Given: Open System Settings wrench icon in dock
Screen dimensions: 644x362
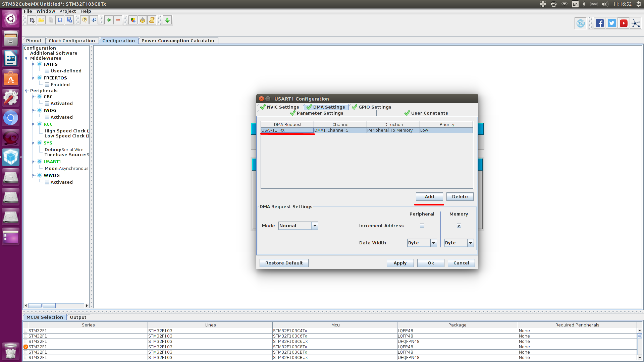Looking at the screenshot, I should pos(11,98).
